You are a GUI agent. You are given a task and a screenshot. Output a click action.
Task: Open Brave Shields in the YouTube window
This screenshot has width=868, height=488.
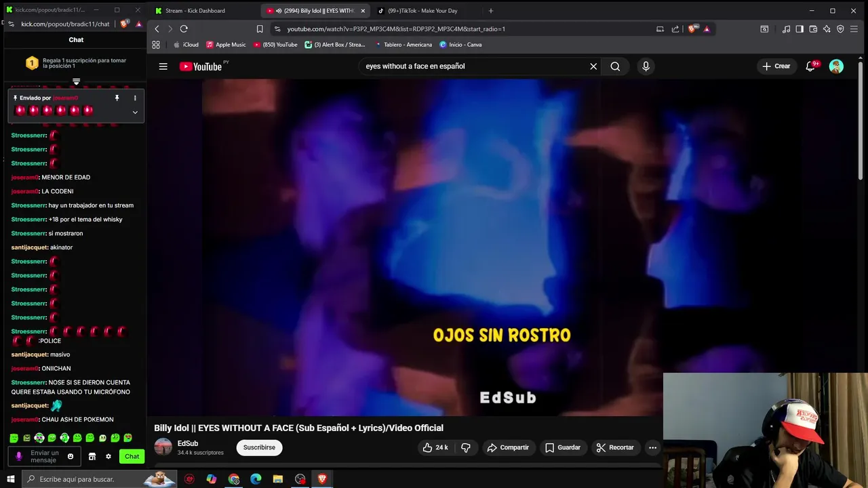click(692, 29)
